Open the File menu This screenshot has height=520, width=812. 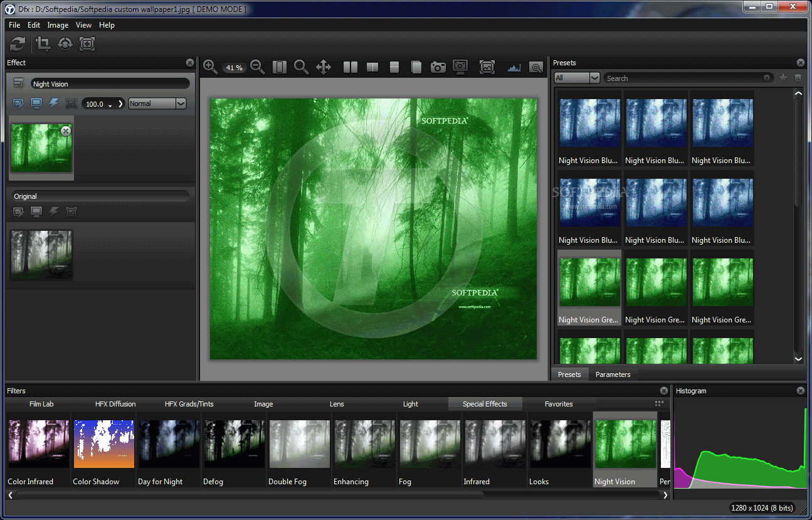pos(14,25)
